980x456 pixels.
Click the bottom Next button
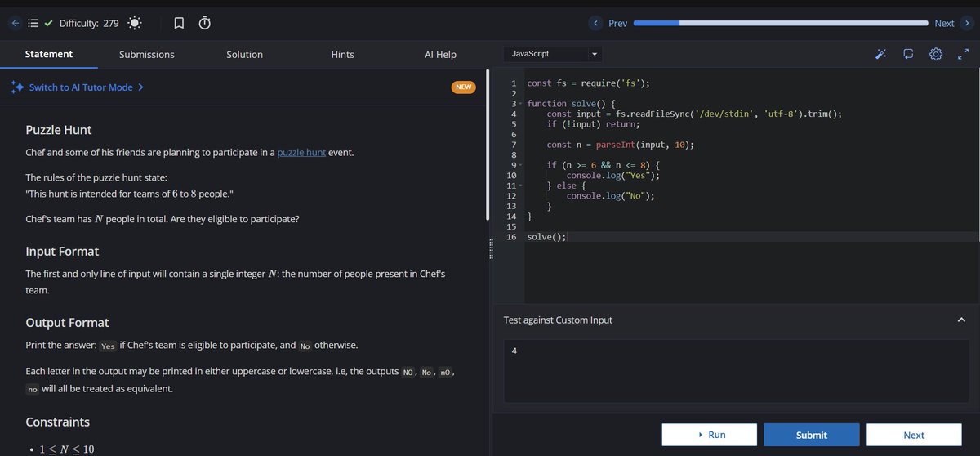coord(914,435)
